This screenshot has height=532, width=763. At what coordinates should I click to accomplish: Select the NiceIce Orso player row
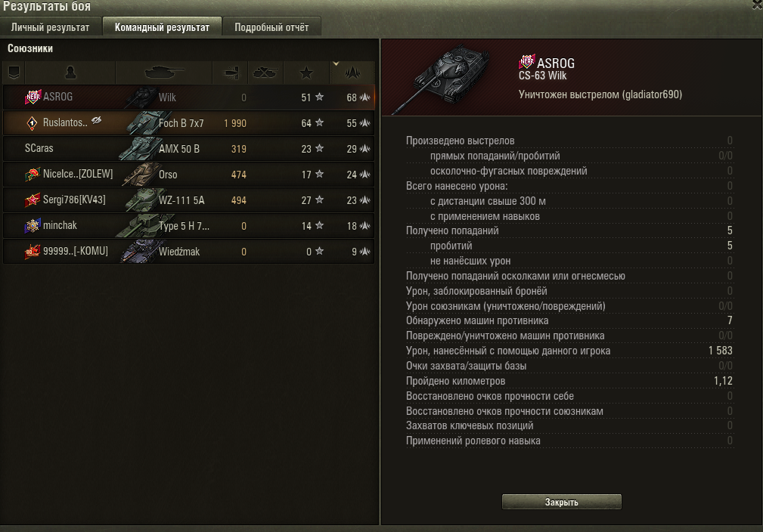click(x=189, y=175)
